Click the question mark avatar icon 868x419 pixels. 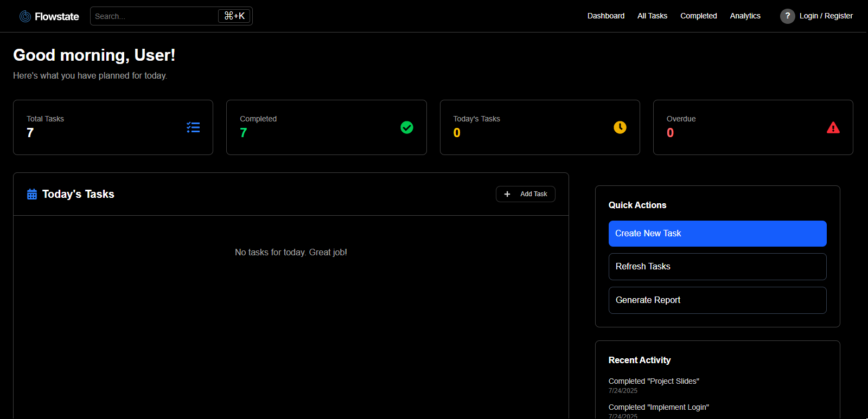tap(788, 16)
